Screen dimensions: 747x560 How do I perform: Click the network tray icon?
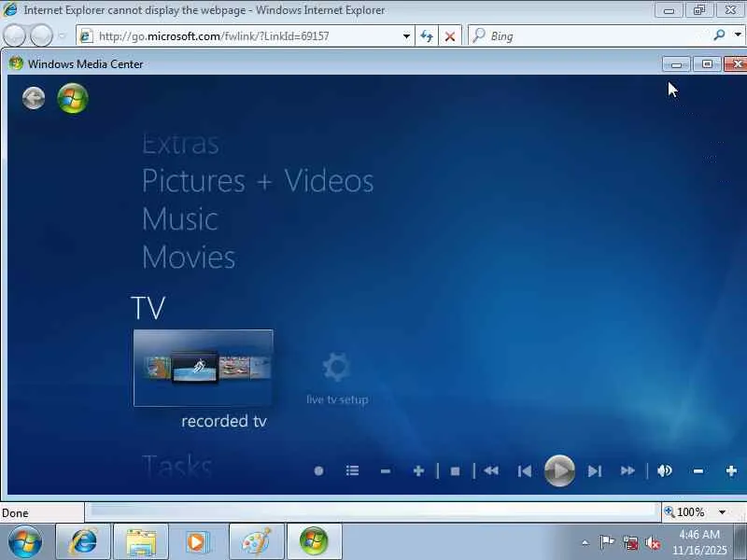[630, 543]
